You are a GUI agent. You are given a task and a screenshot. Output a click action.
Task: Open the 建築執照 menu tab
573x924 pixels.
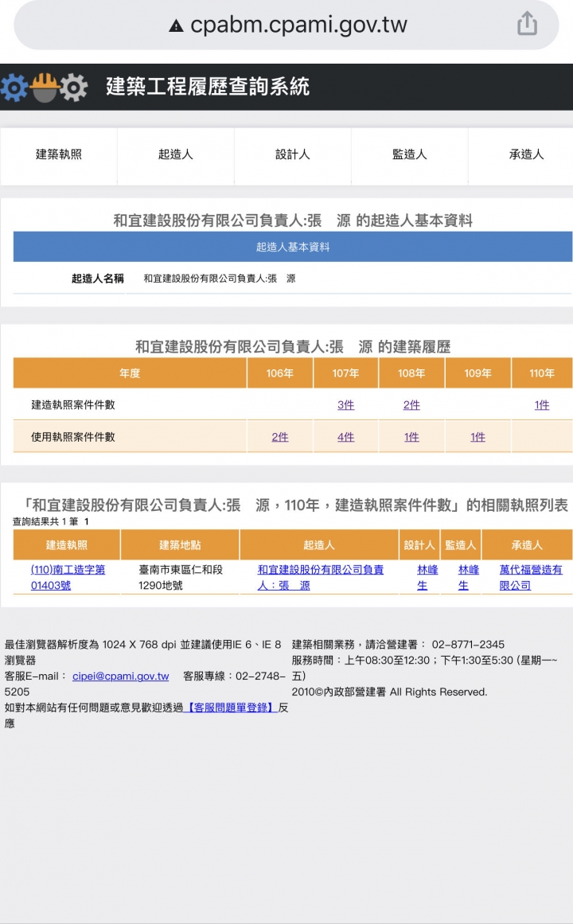pyautogui.click(x=58, y=155)
